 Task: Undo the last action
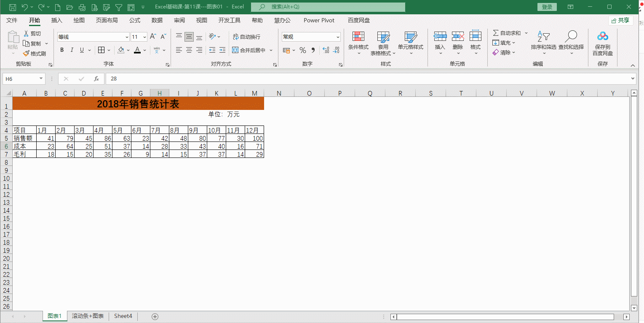[25, 7]
